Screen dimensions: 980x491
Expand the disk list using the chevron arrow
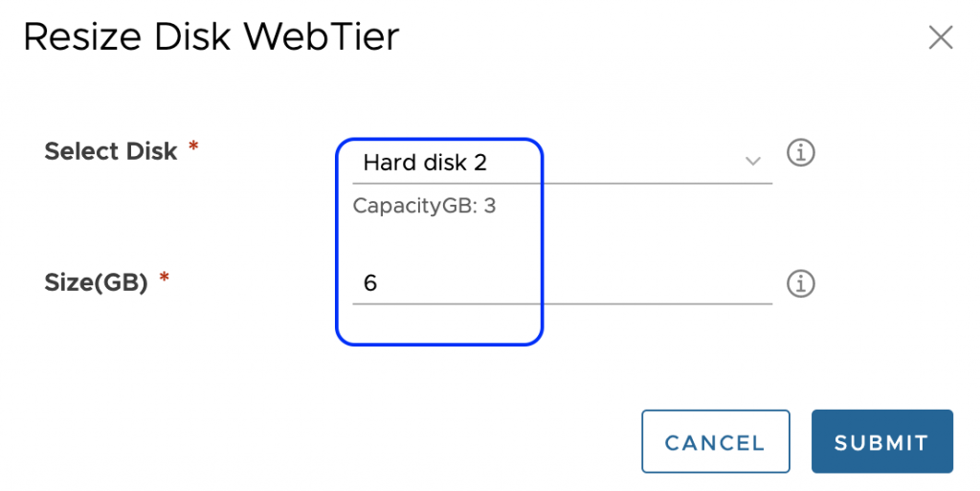tap(752, 161)
